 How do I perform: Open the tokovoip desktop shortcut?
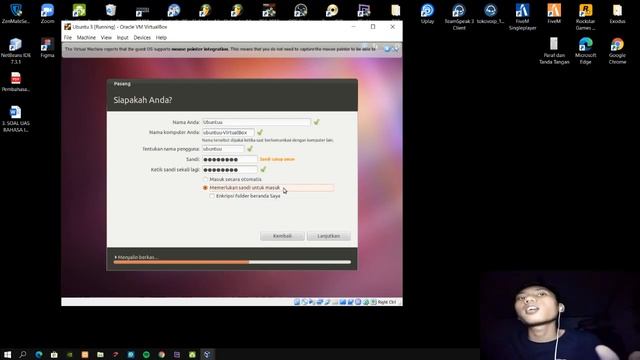(491, 13)
